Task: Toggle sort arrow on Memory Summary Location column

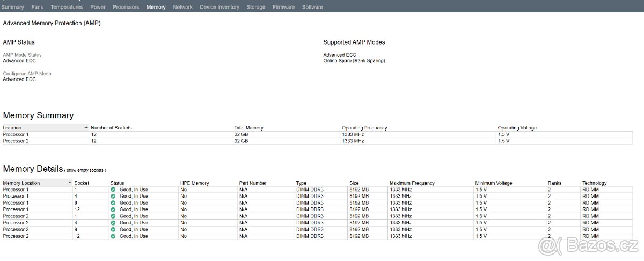Action: [86, 128]
